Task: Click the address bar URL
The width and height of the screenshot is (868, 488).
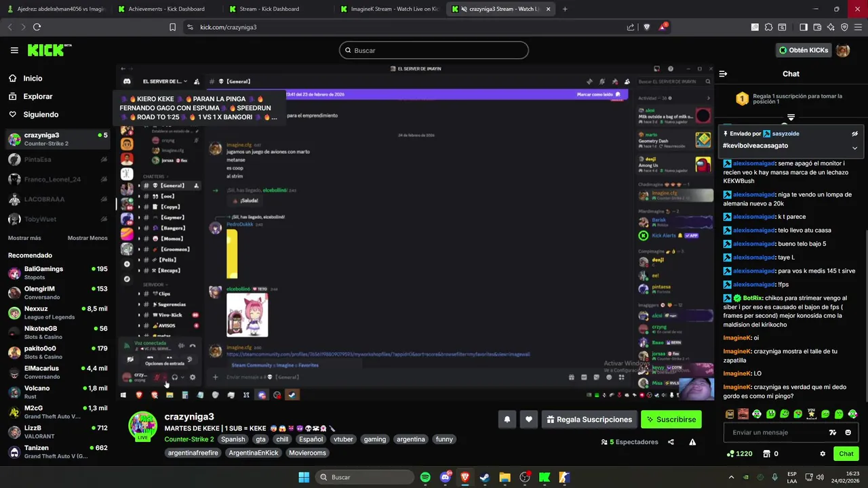Action: click(x=228, y=27)
